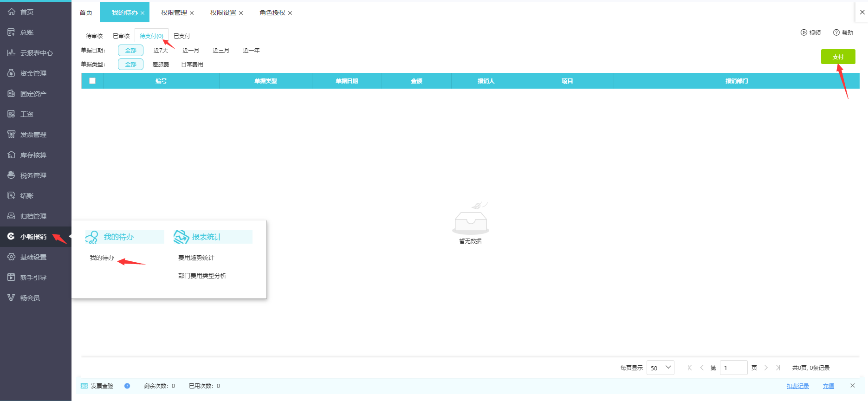Click the page number input field

(x=733, y=368)
